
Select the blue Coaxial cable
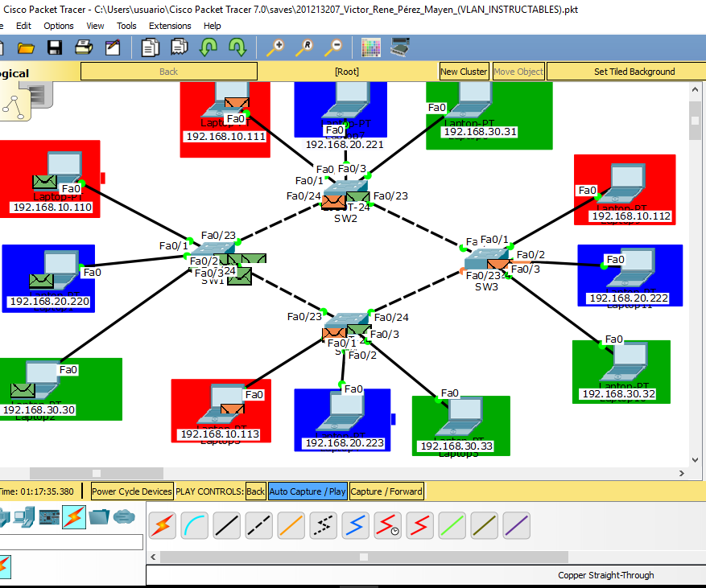(356, 525)
